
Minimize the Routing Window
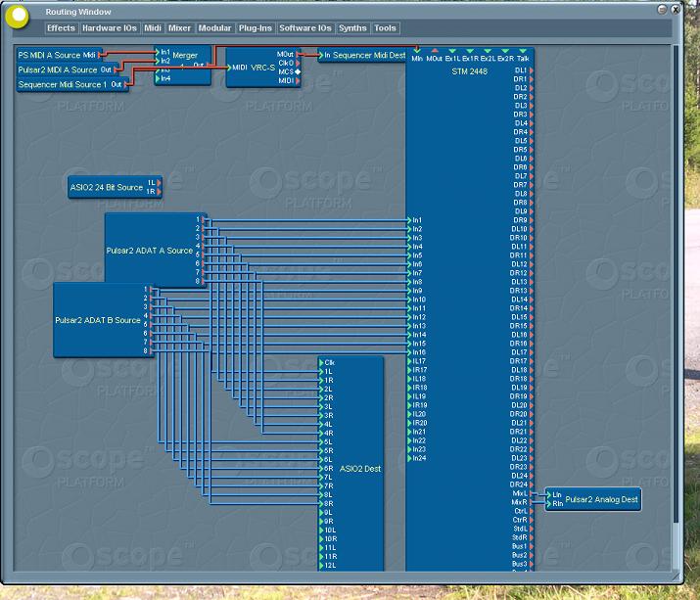coord(663,9)
